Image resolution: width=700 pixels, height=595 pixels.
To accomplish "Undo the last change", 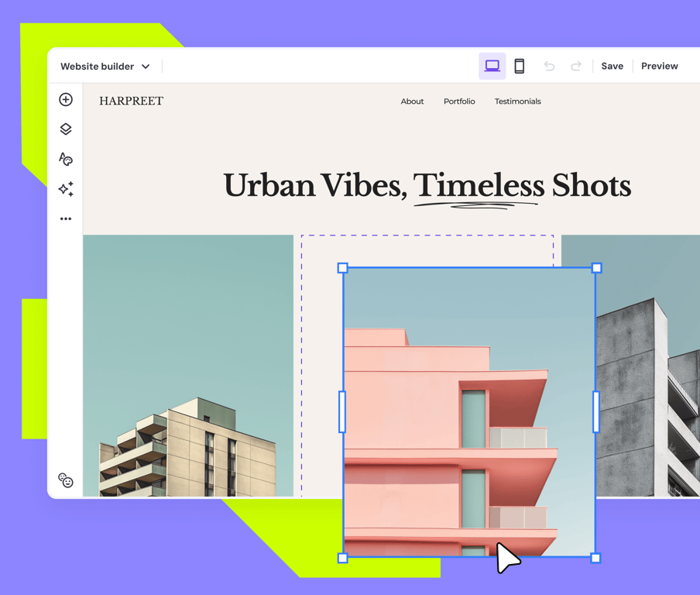I will [549, 66].
